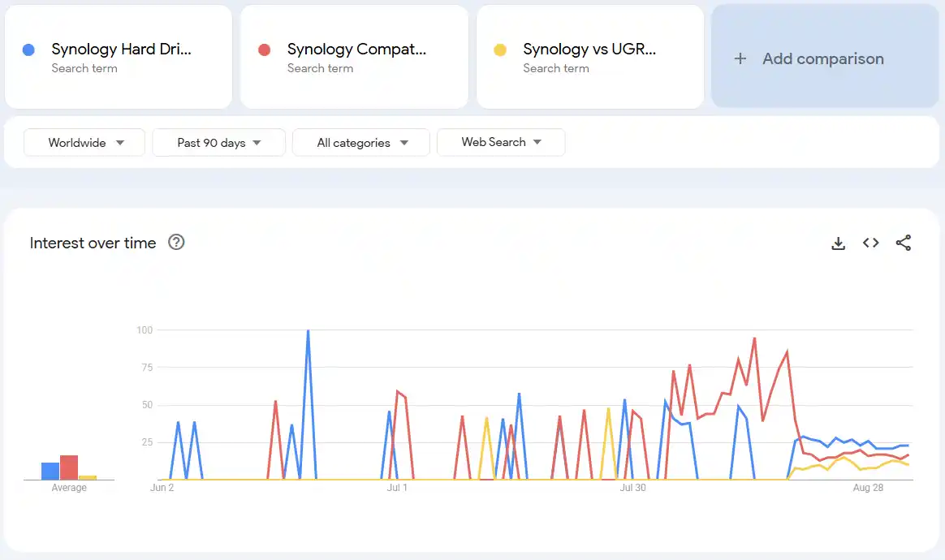Click the 100 y-axis value
The image size is (945, 560).
pos(145,330)
